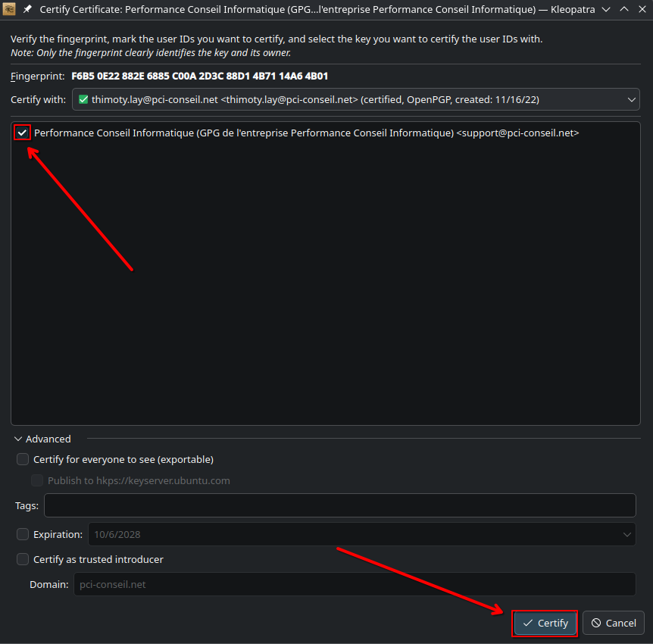Click the Domain text field

(x=354, y=584)
